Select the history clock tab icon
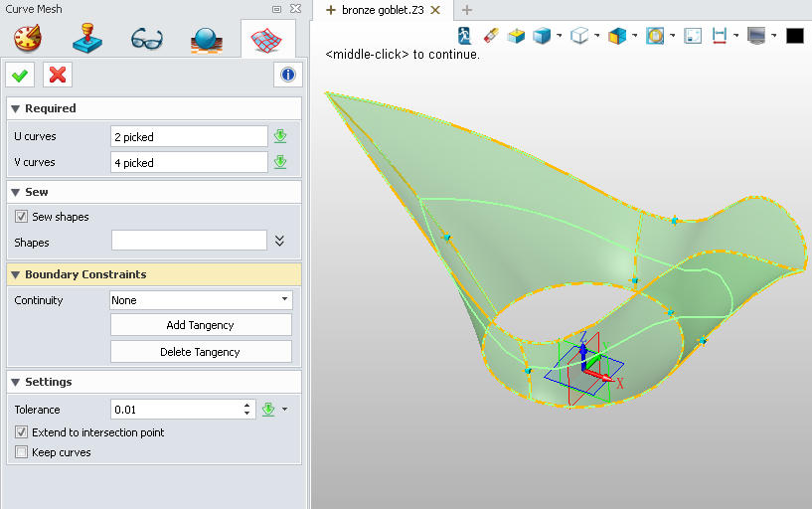812x509 pixels. (28, 39)
